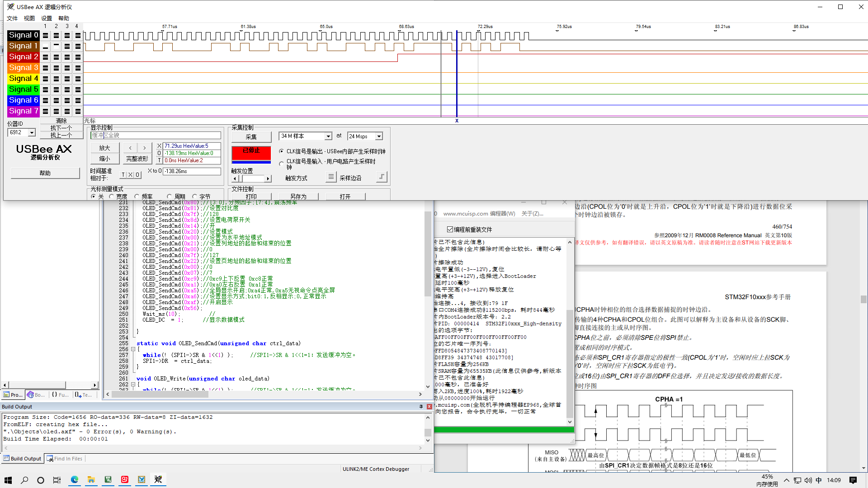Click the 清除 clear button

tap(61, 121)
